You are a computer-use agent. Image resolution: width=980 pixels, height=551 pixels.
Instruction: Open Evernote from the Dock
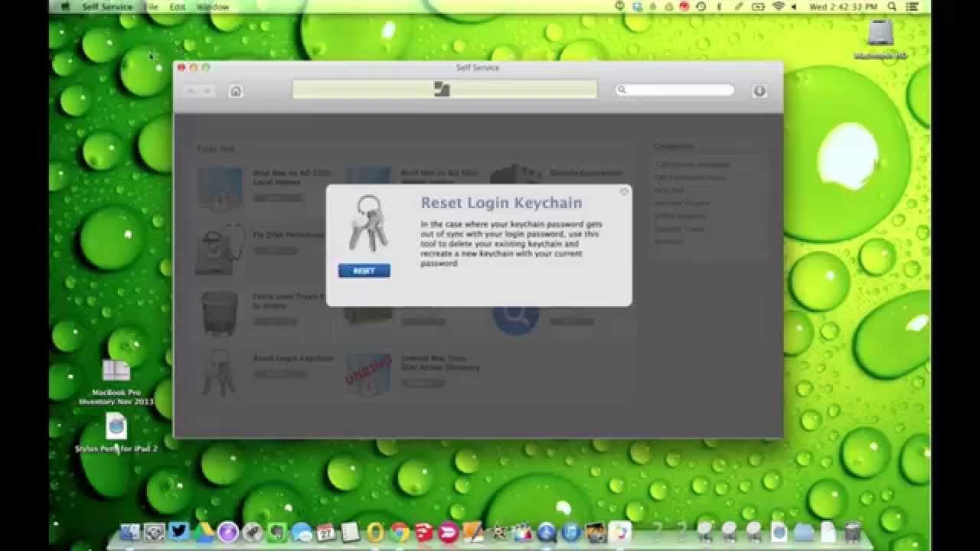click(x=277, y=533)
